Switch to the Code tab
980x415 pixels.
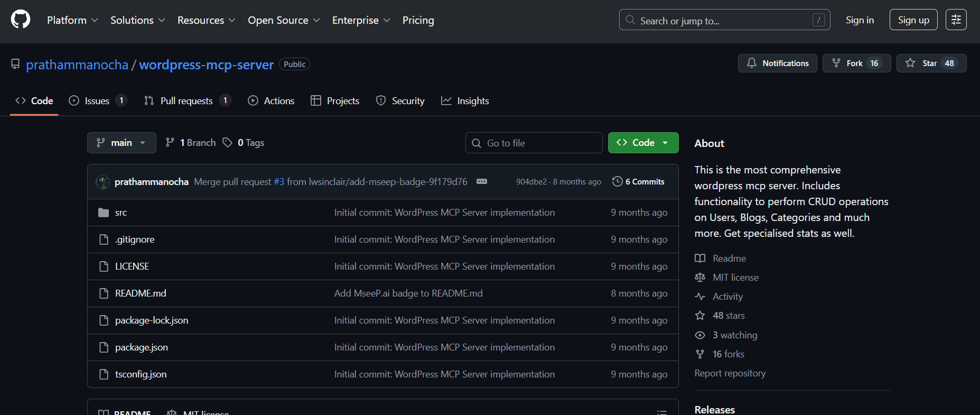[34, 101]
